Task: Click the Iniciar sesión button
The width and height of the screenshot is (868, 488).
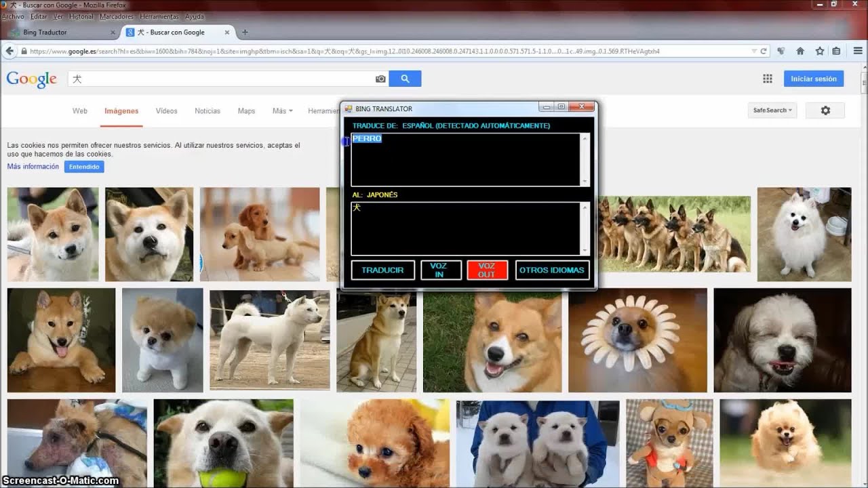Action: [814, 79]
